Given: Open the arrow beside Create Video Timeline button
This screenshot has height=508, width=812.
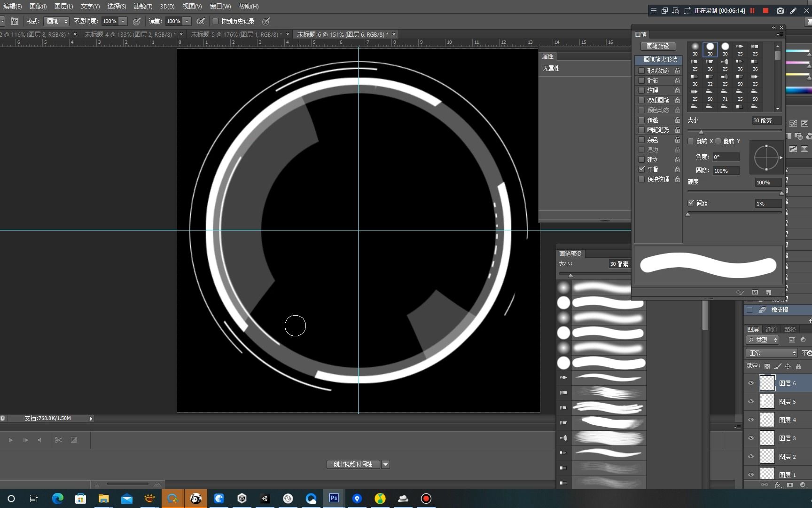Looking at the screenshot, I should click(x=385, y=464).
